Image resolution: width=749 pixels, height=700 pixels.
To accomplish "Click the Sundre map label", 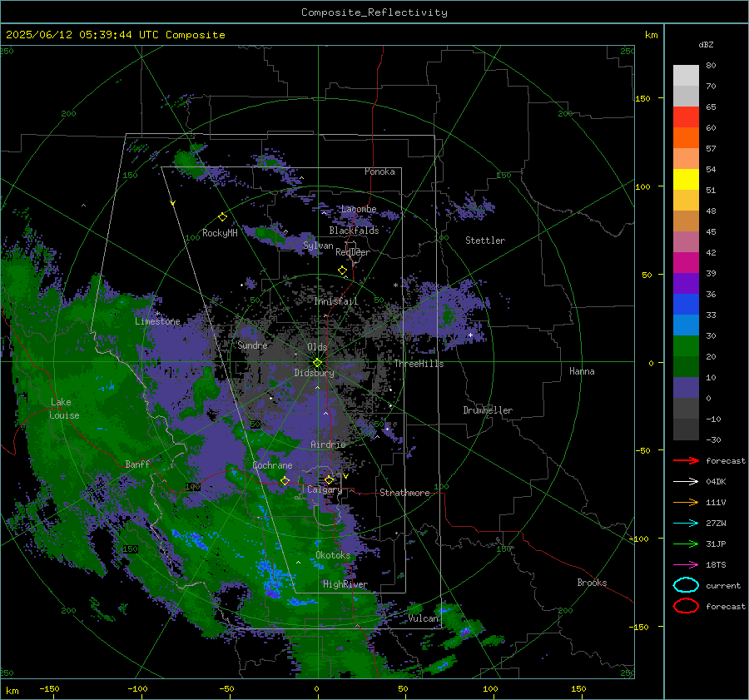I will coord(252,345).
